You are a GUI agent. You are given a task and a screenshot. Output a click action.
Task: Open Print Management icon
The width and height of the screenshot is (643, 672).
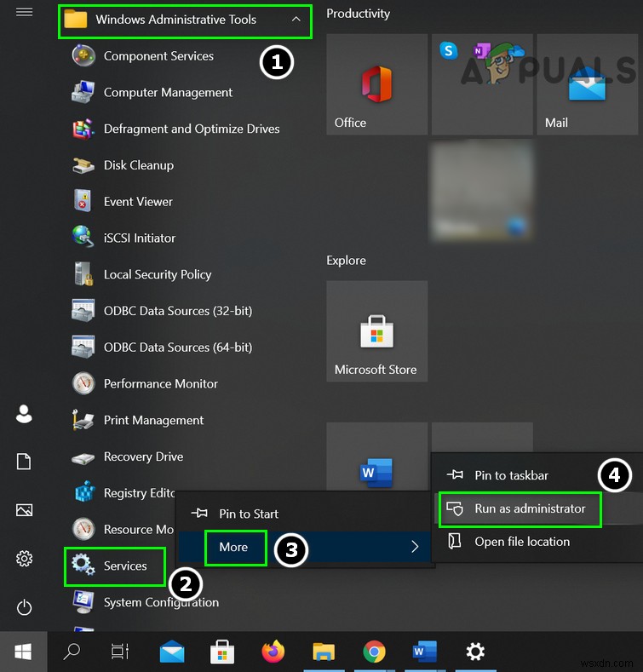point(83,420)
